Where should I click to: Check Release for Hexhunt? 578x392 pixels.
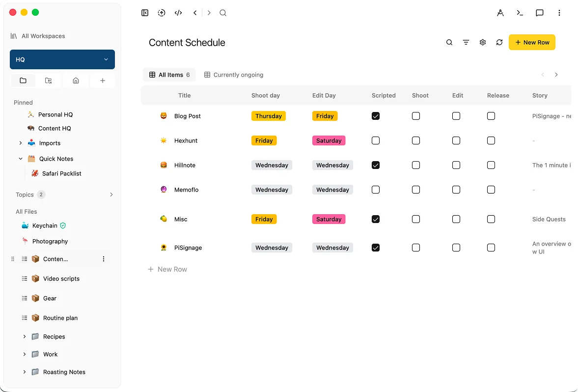(491, 140)
